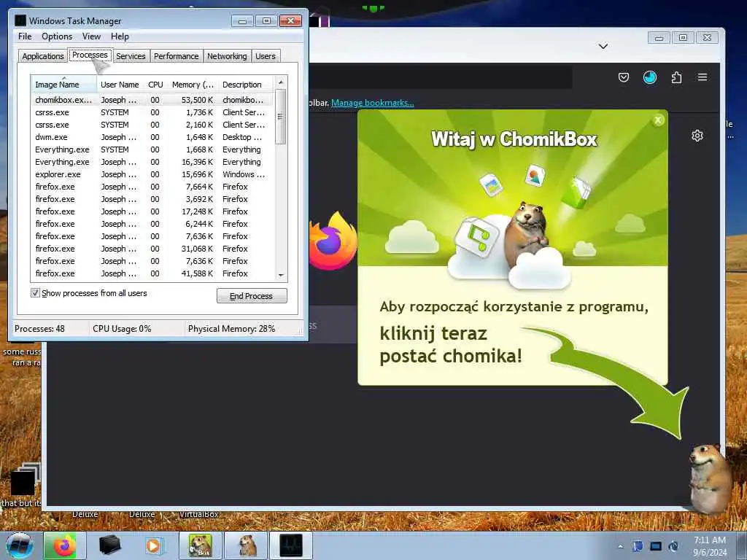Screen dimensions: 747x560
Task: Click process list scrollbar down arrow
Action: point(281,275)
